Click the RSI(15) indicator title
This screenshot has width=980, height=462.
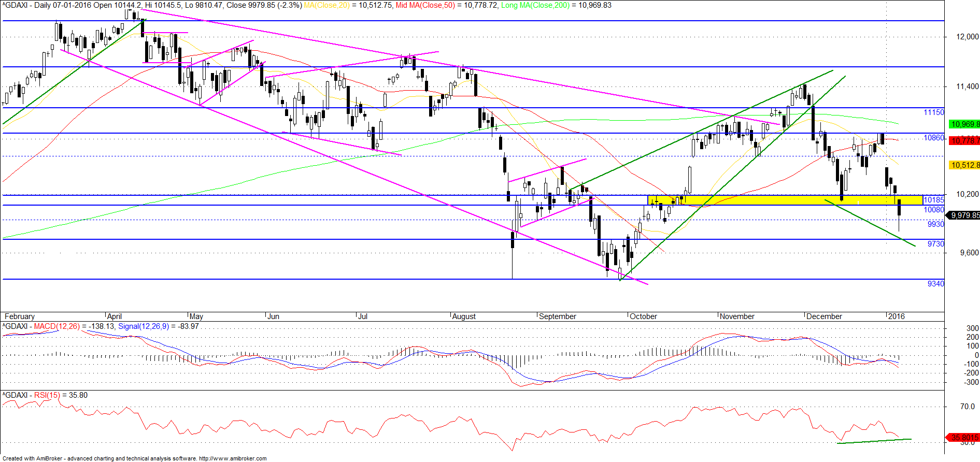click(x=47, y=395)
